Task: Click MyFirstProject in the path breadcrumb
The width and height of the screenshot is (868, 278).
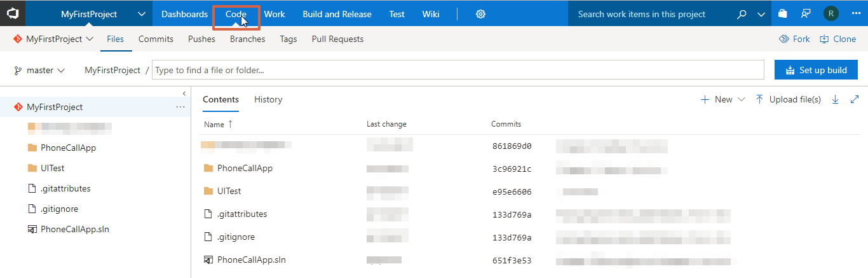Action: point(112,70)
